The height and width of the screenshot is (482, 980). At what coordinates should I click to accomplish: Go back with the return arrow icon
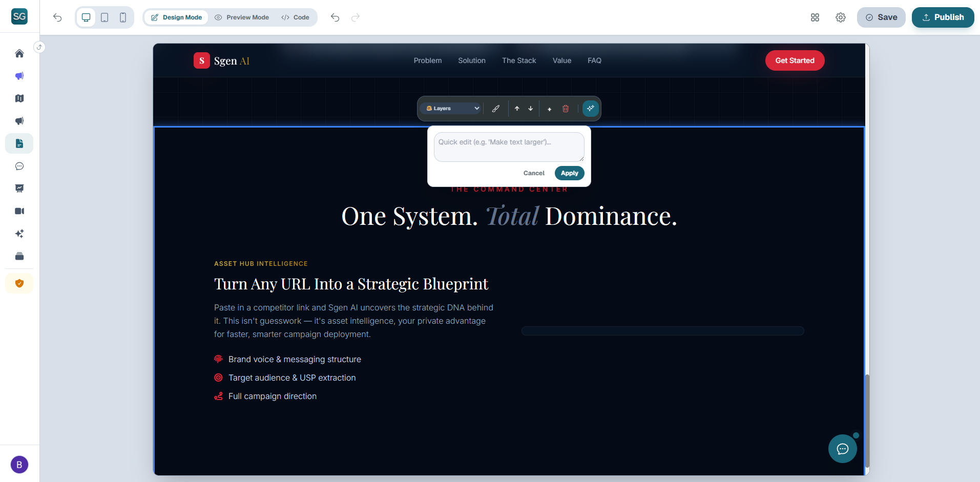click(57, 17)
